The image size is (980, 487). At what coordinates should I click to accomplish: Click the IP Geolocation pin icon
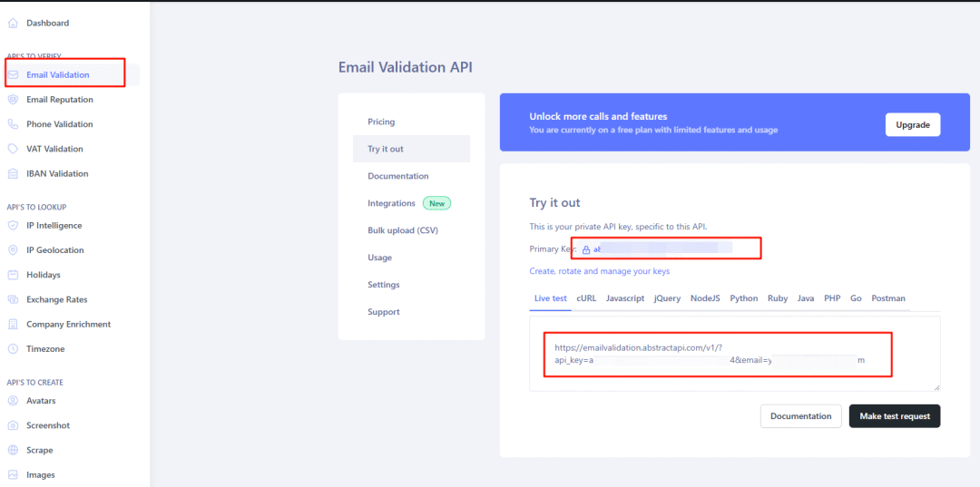coord(13,249)
